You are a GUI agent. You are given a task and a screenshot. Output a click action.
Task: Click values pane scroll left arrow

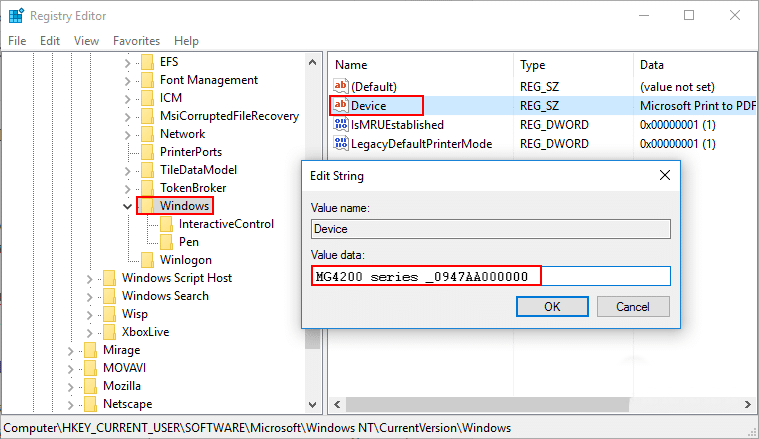[337, 404]
